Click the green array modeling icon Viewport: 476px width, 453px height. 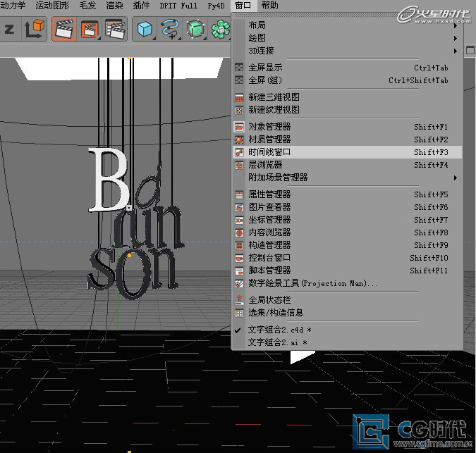coord(221,29)
